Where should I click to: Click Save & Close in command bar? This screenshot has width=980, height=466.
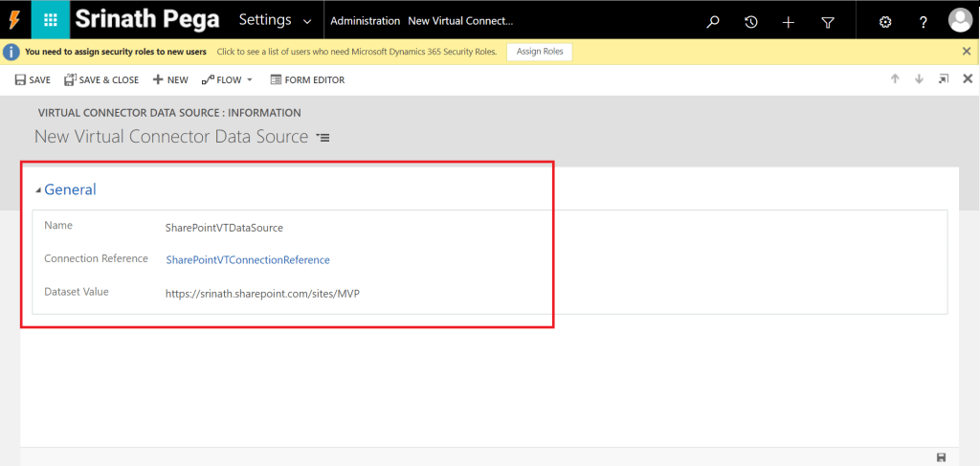point(101,80)
